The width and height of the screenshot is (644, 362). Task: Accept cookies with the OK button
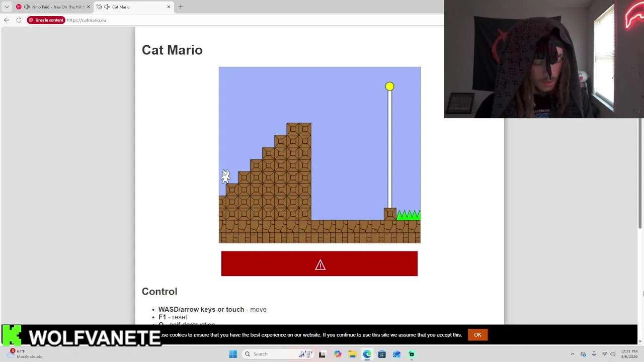pos(477,335)
